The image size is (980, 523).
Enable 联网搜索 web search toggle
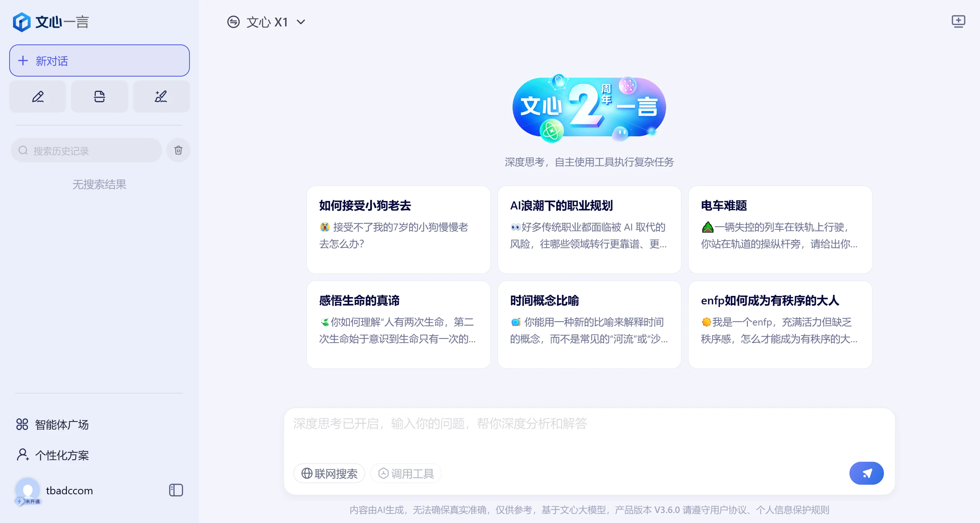328,473
